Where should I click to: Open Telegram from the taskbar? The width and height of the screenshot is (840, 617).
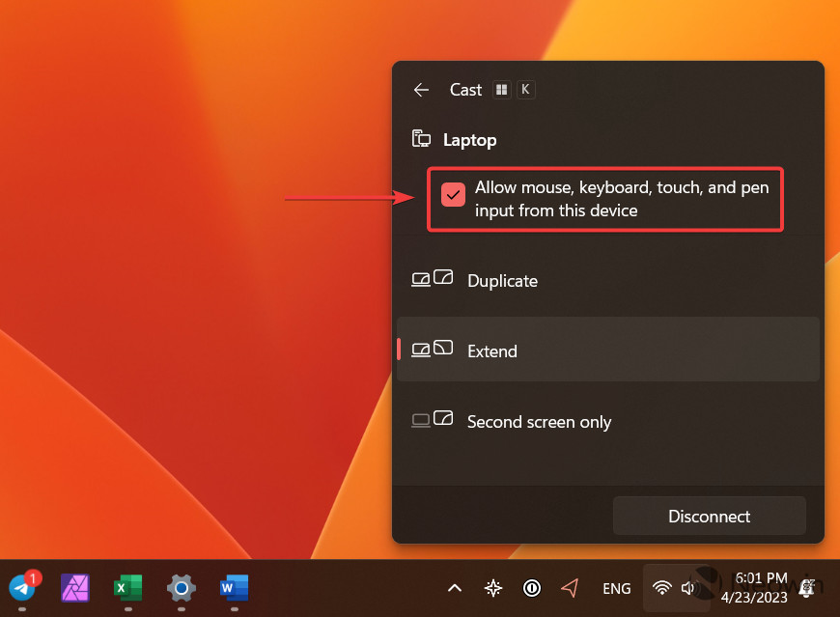pos(23,587)
